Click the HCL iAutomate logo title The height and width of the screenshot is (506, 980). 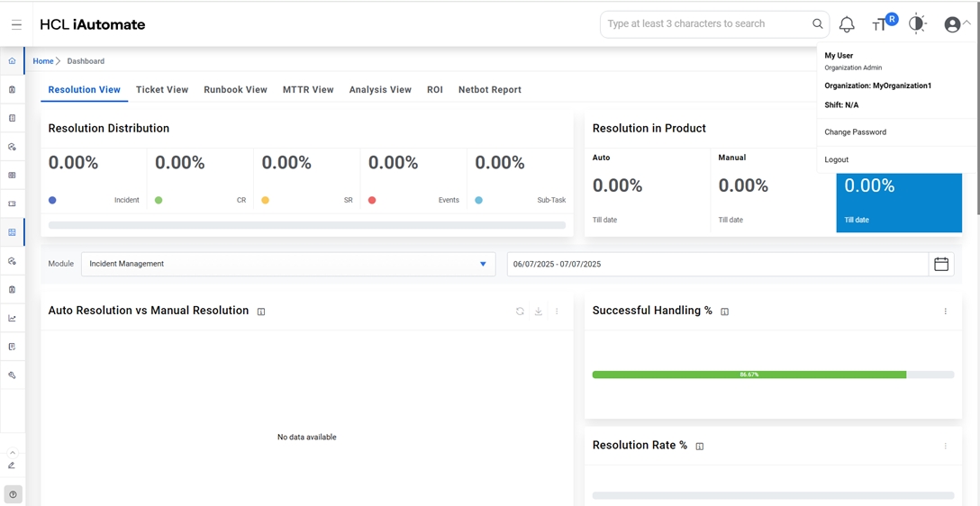coord(93,24)
